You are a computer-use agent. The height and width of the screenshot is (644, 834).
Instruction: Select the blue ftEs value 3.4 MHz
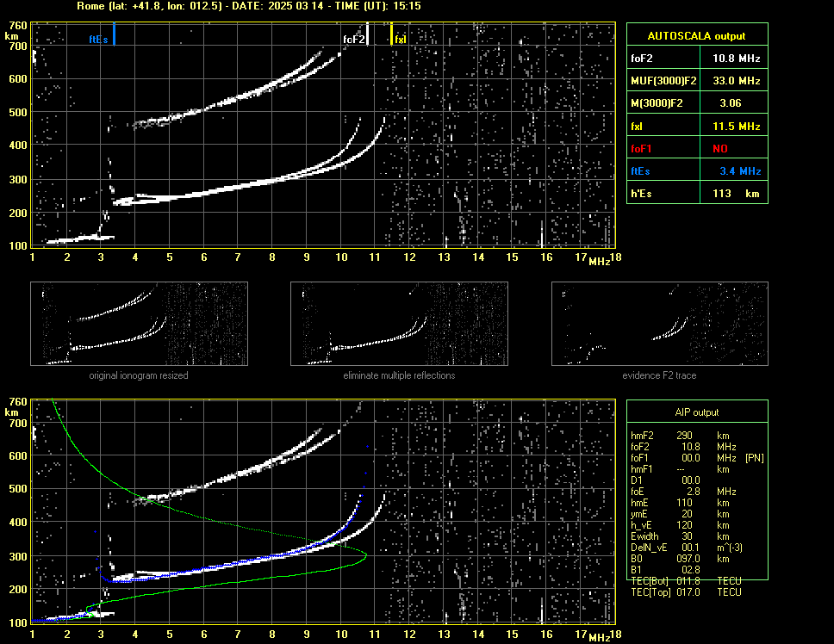[x=740, y=171]
